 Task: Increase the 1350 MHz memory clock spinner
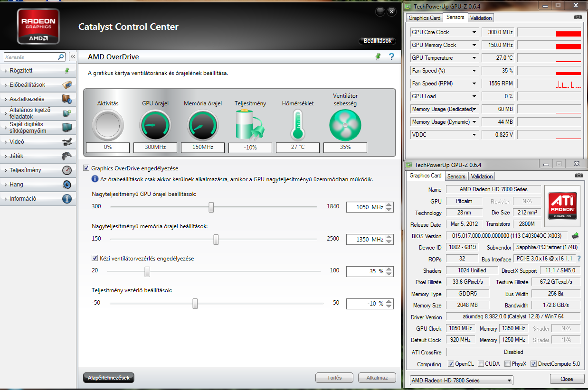click(389, 237)
